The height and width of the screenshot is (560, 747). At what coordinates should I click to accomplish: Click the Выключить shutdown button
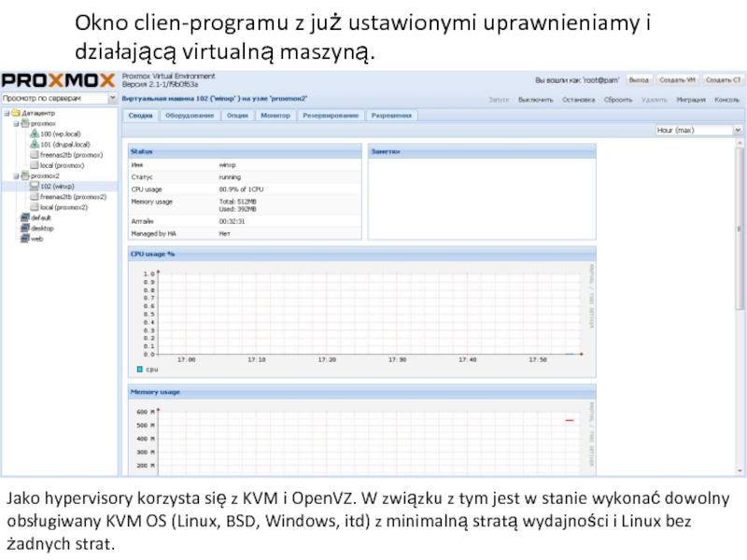[535, 100]
